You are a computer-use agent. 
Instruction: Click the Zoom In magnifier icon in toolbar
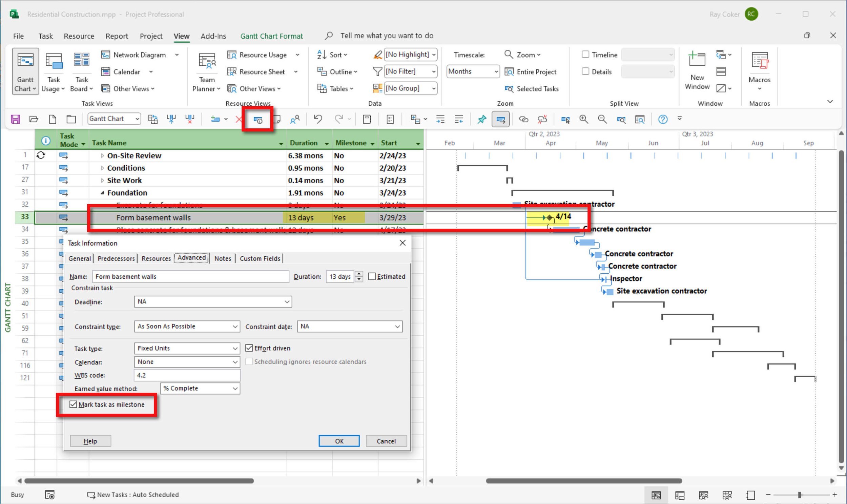584,119
